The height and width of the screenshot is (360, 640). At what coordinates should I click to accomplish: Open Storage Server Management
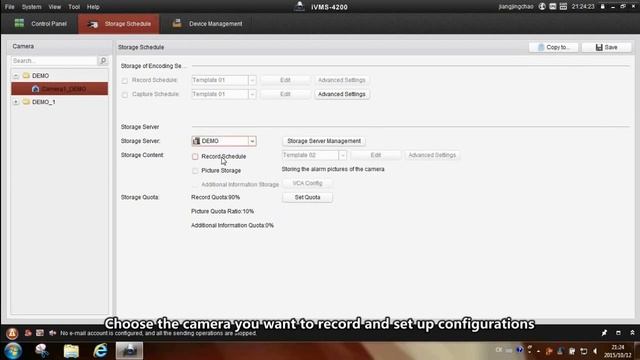(x=324, y=141)
